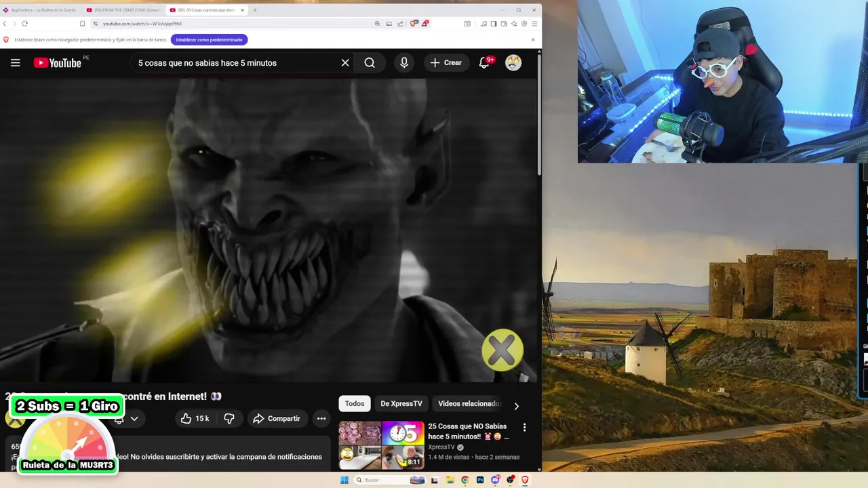The height and width of the screenshot is (488, 868).
Task: Open the YouTube hamburger guide menu
Action: (x=16, y=63)
